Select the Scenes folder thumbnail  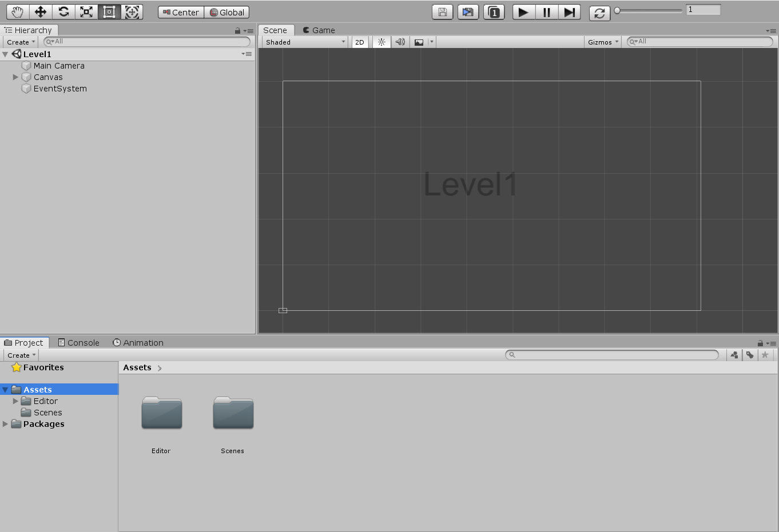pyautogui.click(x=233, y=413)
